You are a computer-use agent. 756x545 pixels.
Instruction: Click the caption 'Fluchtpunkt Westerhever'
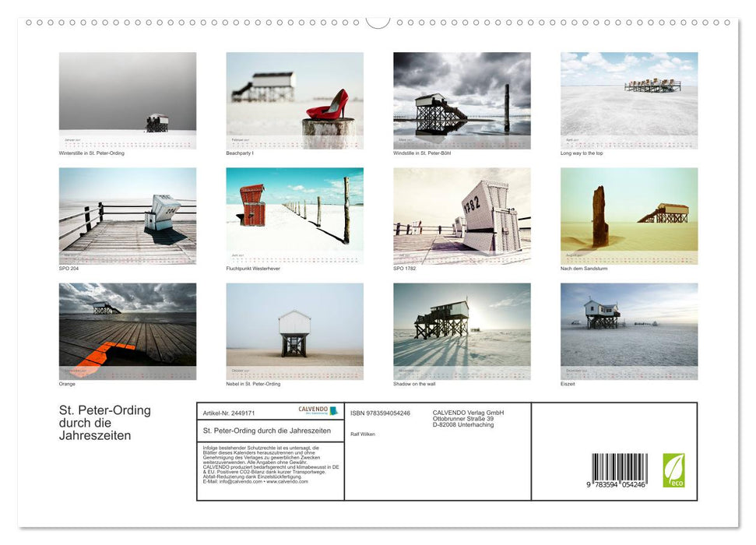[253, 269]
